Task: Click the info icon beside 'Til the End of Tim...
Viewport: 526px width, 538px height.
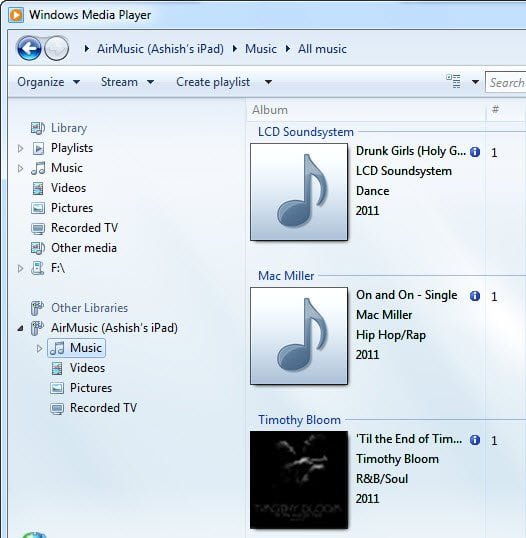Action: coord(475,440)
